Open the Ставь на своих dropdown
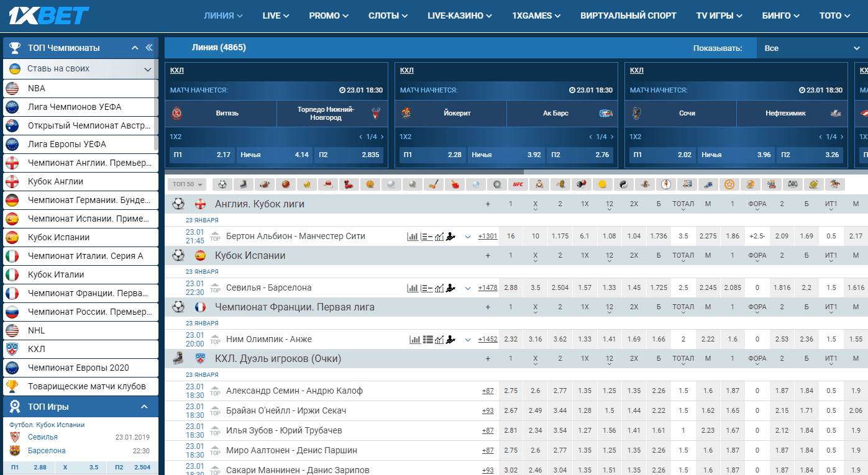The image size is (868, 475). pos(81,69)
